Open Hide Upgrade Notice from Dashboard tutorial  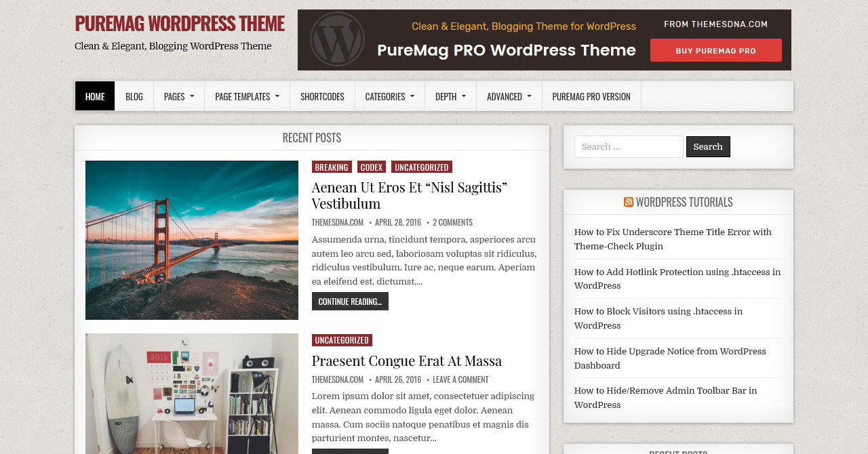tap(670, 358)
